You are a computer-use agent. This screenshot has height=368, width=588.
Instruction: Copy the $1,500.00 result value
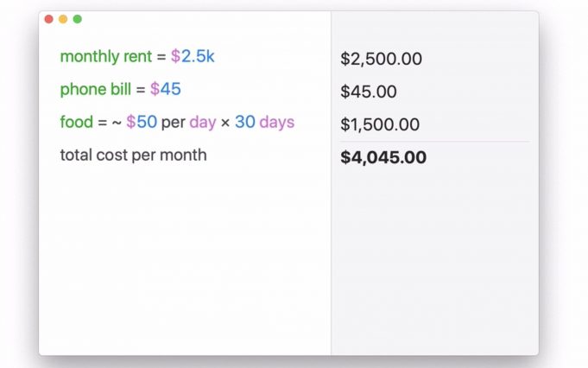click(x=380, y=124)
